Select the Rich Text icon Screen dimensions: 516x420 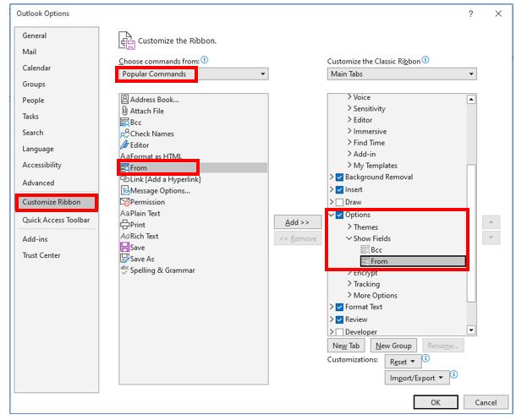[124, 236]
